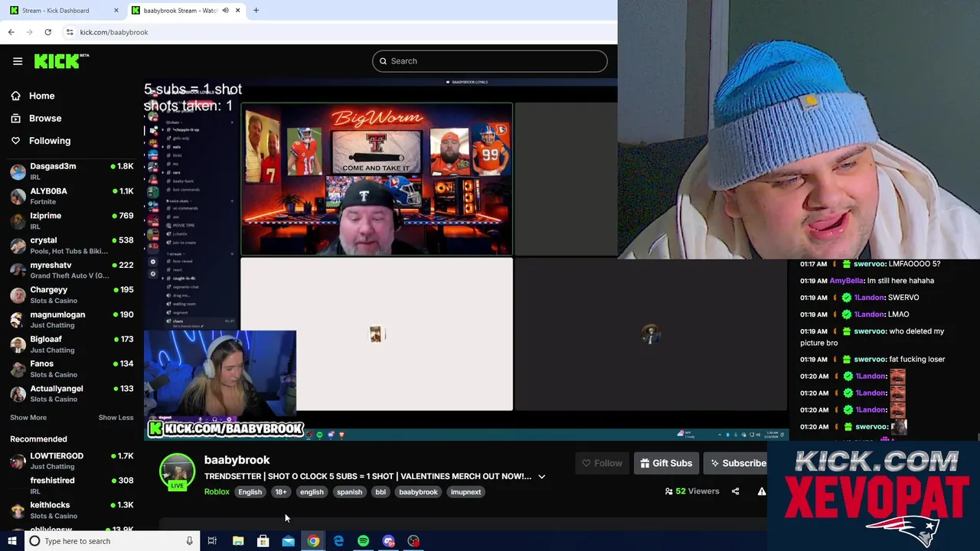This screenshot has height=551, width=980.
Task: Open Spotify from taskbar
Action: click(363, 541)
